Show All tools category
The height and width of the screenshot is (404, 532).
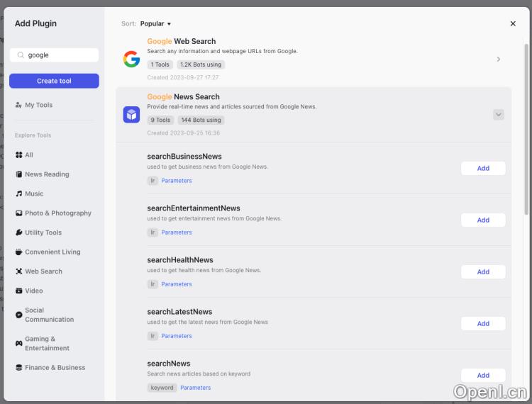pyautogui.click(x=28, y=155)
